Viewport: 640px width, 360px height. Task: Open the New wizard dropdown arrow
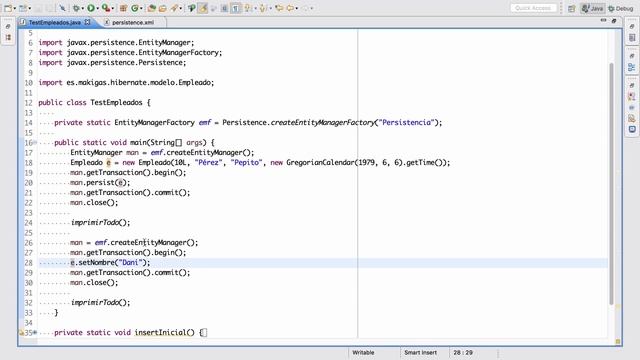[14, 8]
